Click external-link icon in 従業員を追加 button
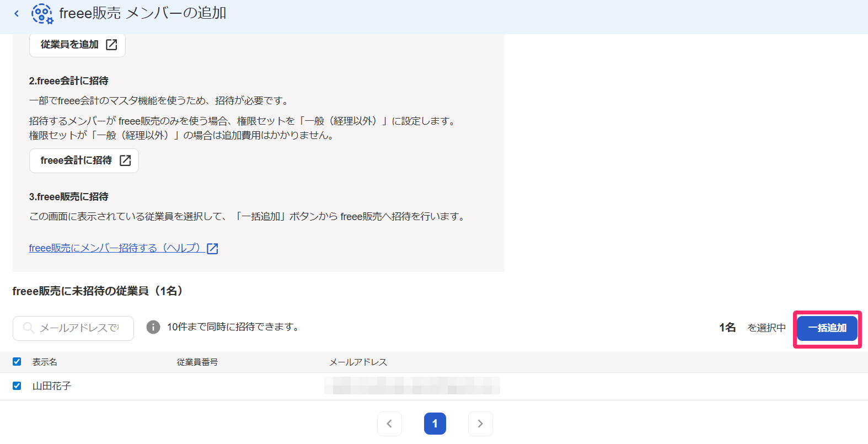 point(111,45)
